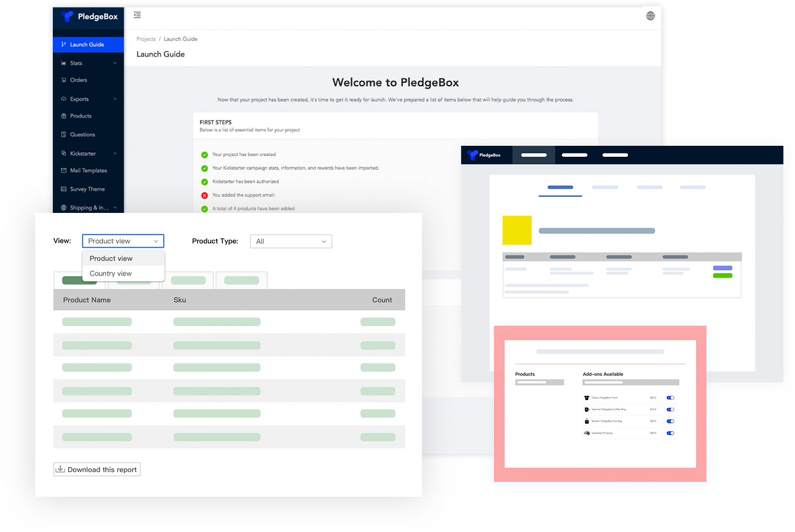Disable the Expedited Shipping add-on
795x532 pixels.
pos(670,433)
